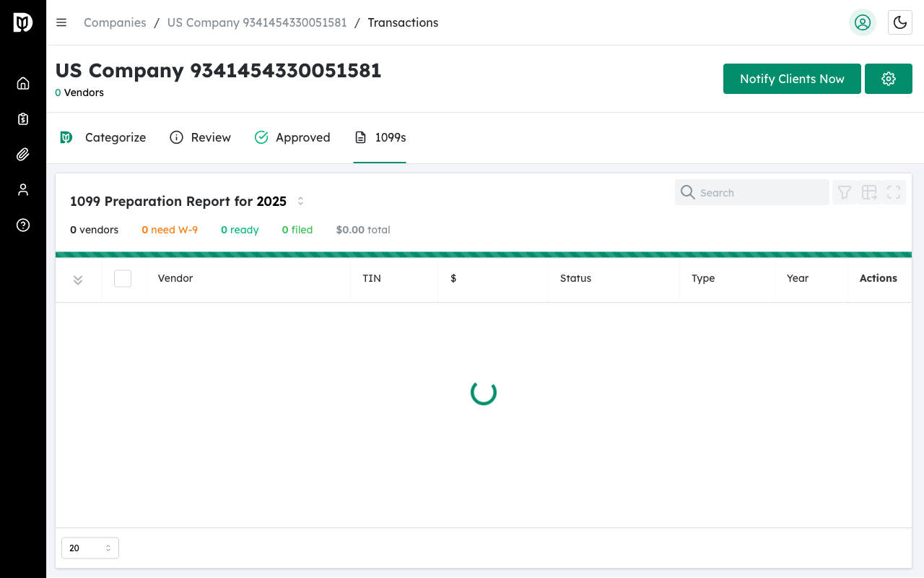Open the filter icon above the table
The image size is (924, 578).
pyautogui.click(x=845, y=192)
